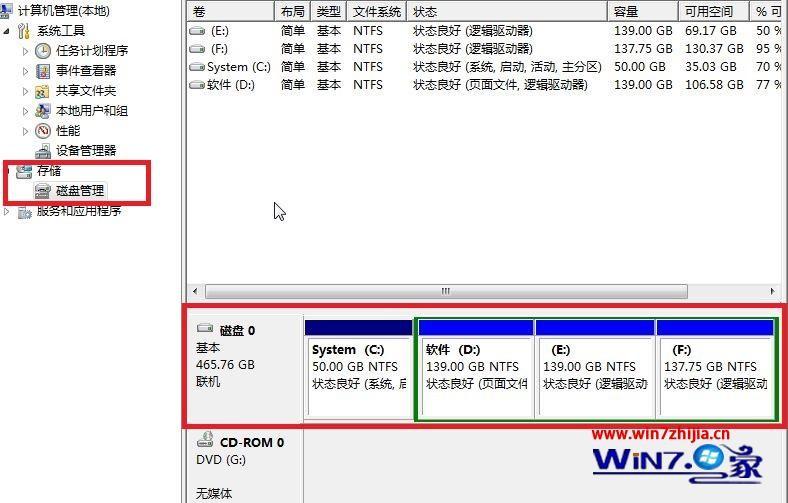Image resolution: width=788 pixels, height=503 pixels.
Task: Expand the 事件查看器 node
Action: pyautogui.click(x=25, y=71)
